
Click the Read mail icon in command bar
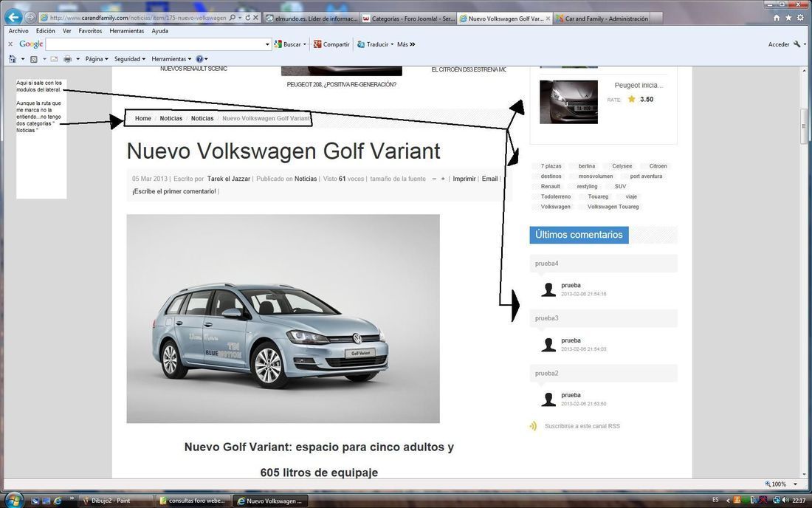(54, 59)
